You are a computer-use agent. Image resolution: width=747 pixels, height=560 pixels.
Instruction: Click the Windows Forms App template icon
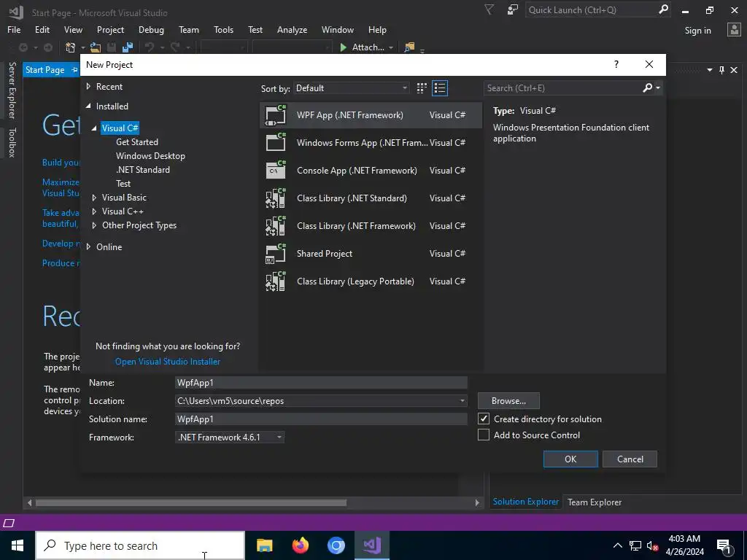coord(276,143)
